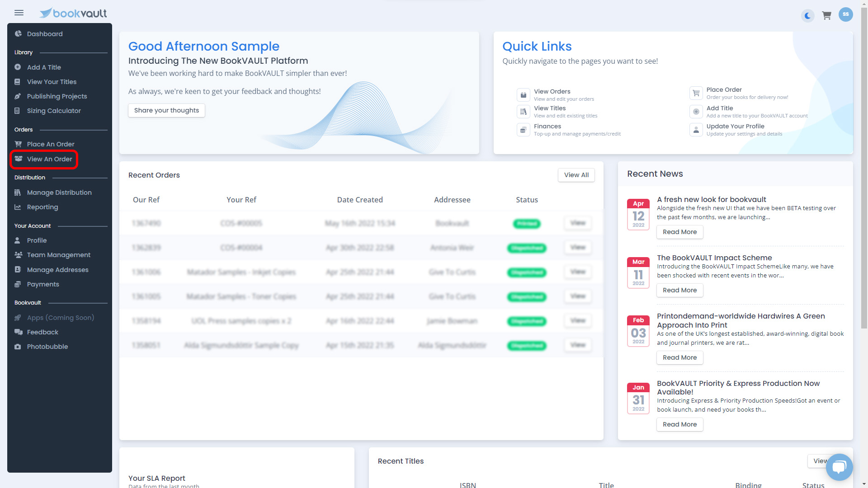View the order from Jamie Bowman
Image resolution: width=868 pixels, height=488 pixels.
click(577, 321)
